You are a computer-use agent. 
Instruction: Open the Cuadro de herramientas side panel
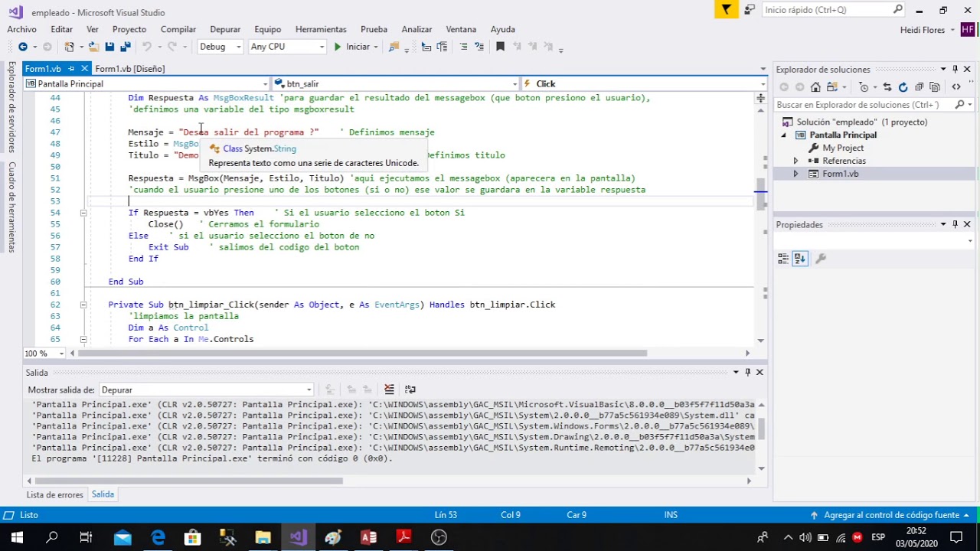(x=12, y=207)
